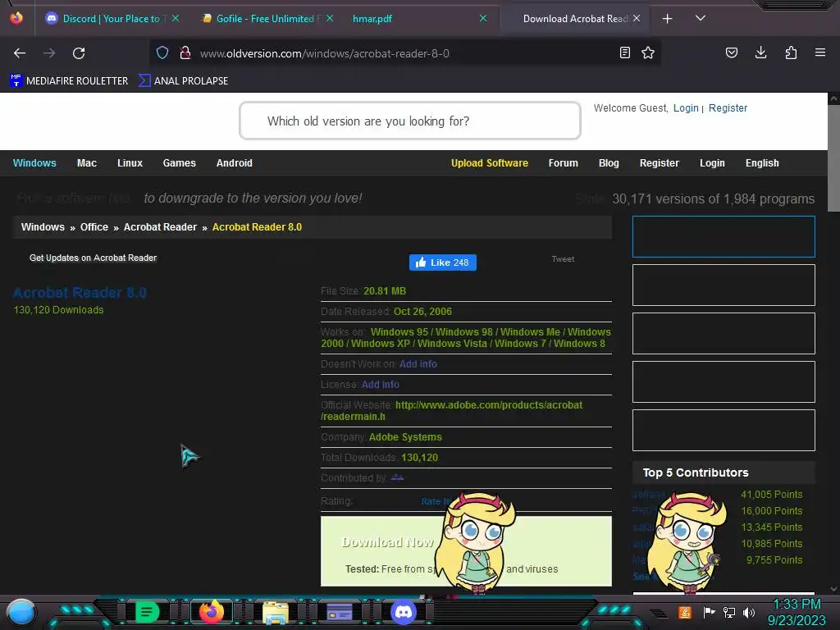Click the site security padlock icon
The height and width of the screenshot is (630, 840).
click(185, 52)
